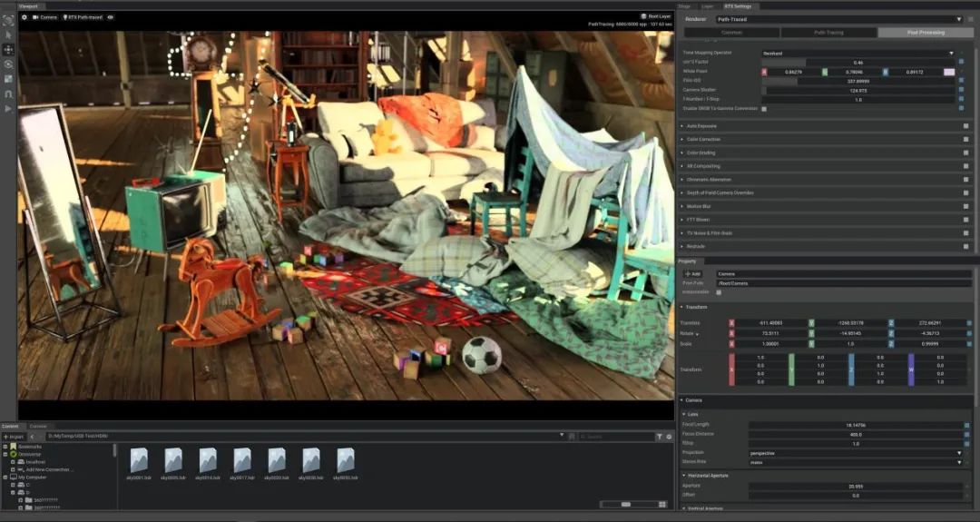
Task: Open the Projection perspective dropdown
Action: (856, 452)
